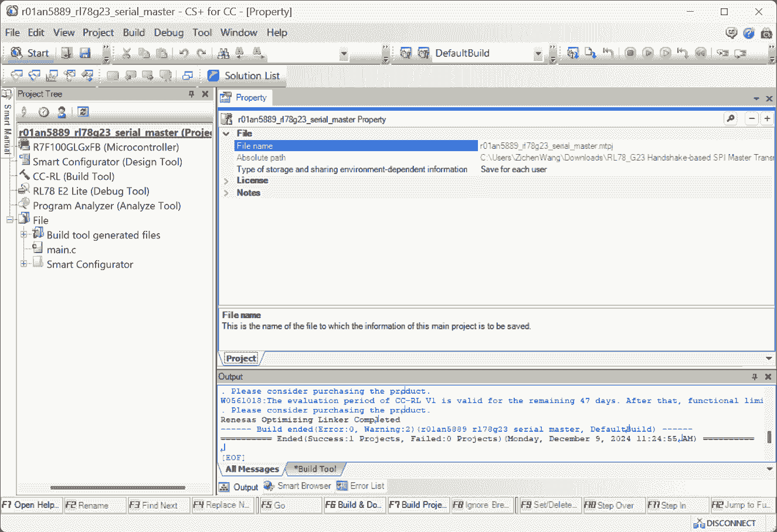Click the CC-RL Build Tool hammer icon
This screenshot has width=777, height=532.
25,176
